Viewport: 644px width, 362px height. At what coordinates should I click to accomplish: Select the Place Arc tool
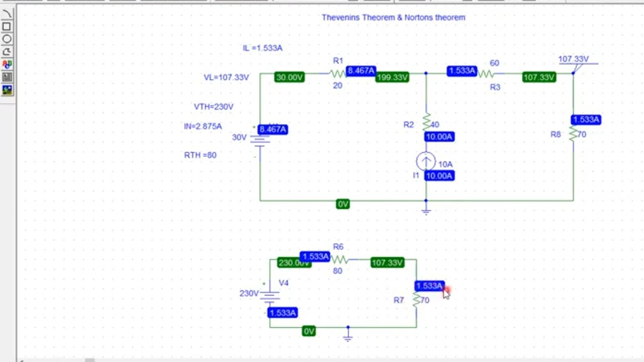pos(7,52)
